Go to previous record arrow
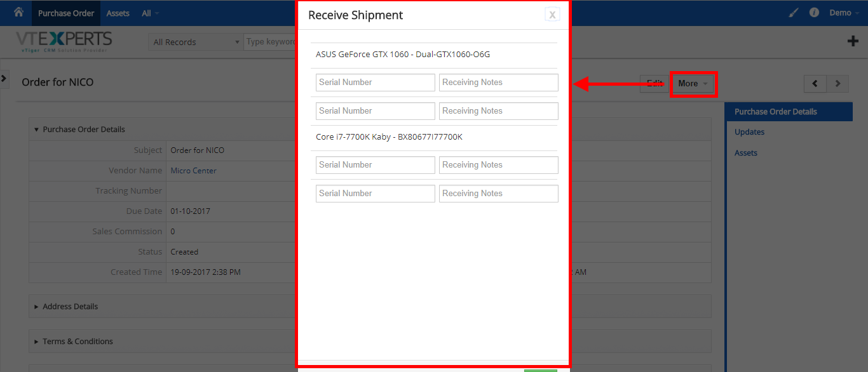Viewport: 868px width, 372px height. (815, 84)
